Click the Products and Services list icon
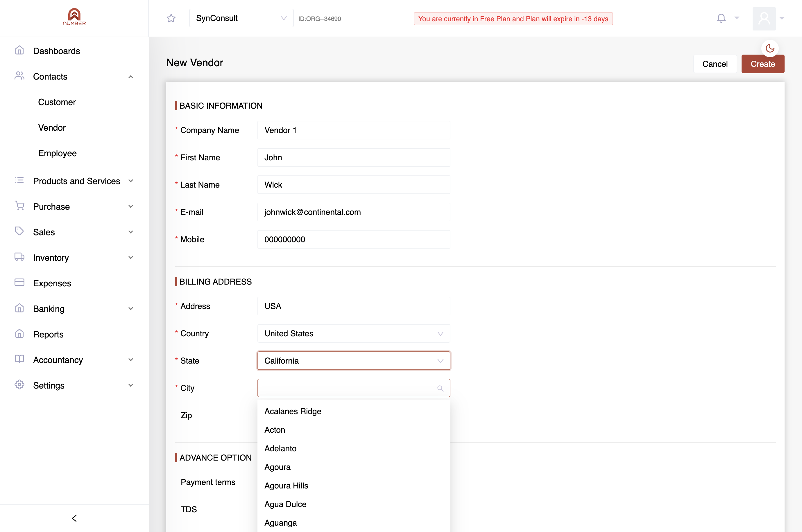The height and width of the screenshot is (532, 802). (x=19, y=181)
